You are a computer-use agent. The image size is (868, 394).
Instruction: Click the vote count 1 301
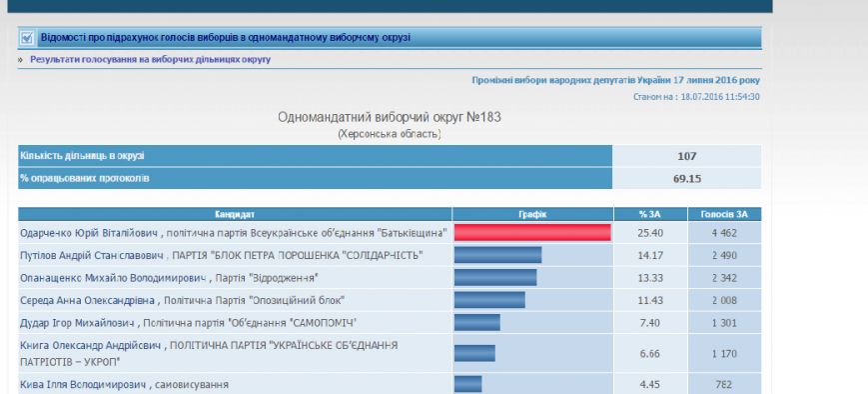click(724, 322)
